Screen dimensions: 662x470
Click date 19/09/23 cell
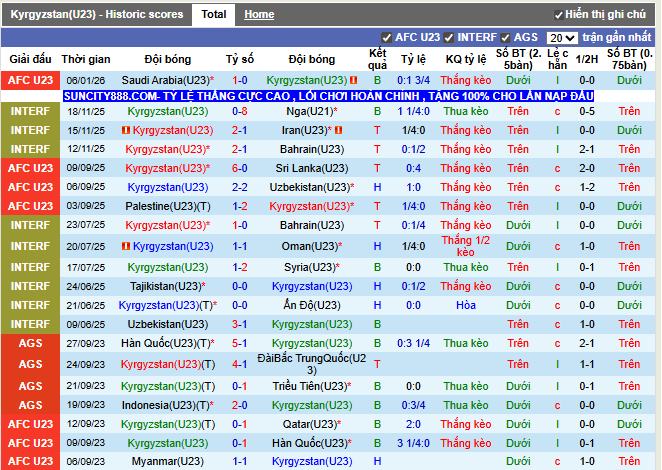pos(86,405)
